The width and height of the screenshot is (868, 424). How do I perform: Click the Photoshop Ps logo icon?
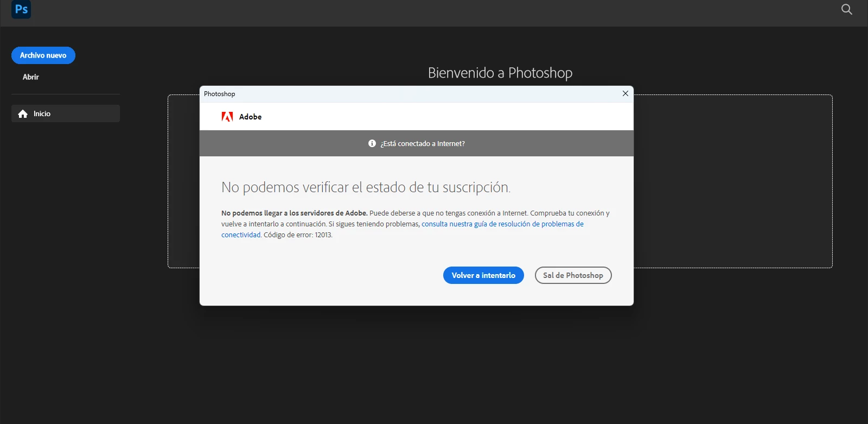(x=21, y=9)
